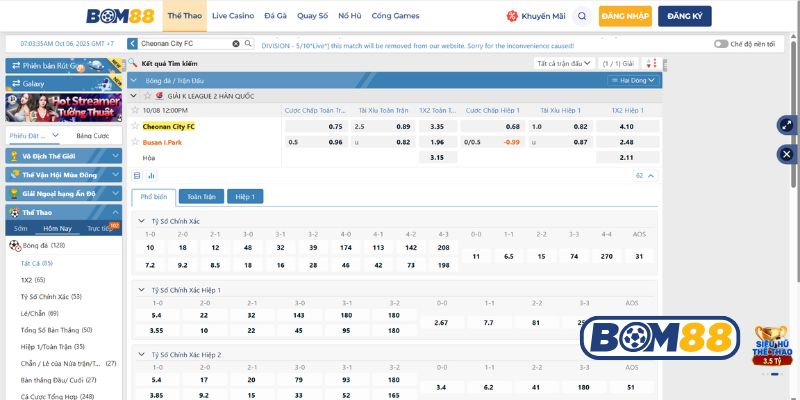Expand Thế Vận Hội Mùa Đông menu
The height and width of the screenshot is (400, 800).
pyautogui.click(x=64, y=175)
